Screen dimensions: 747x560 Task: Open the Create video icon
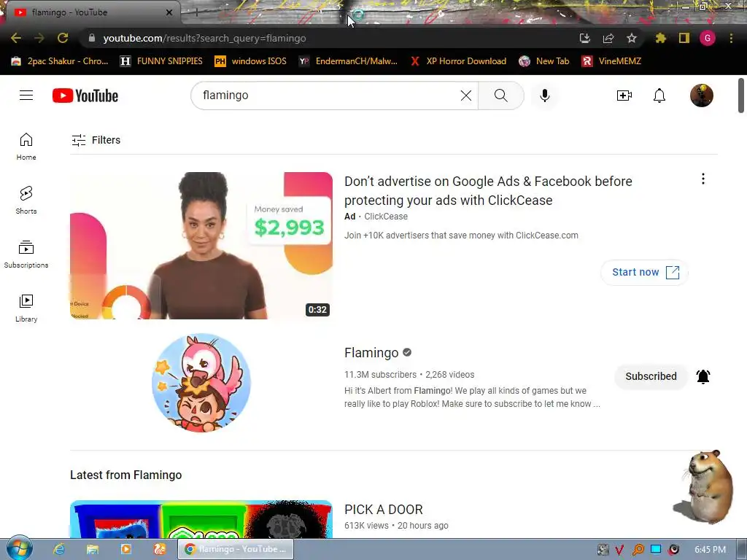(x=624, y=96)
